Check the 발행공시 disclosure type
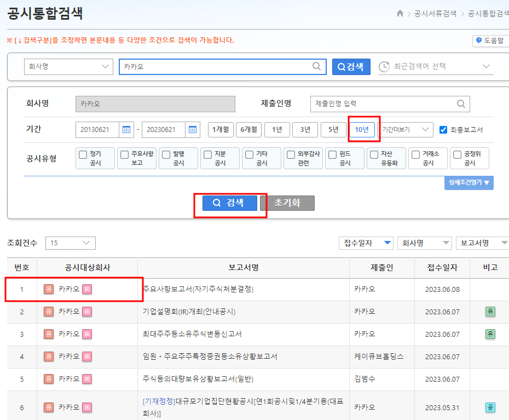Image resolution: width=509 pixels, height=420 pixels. (166, 154)
